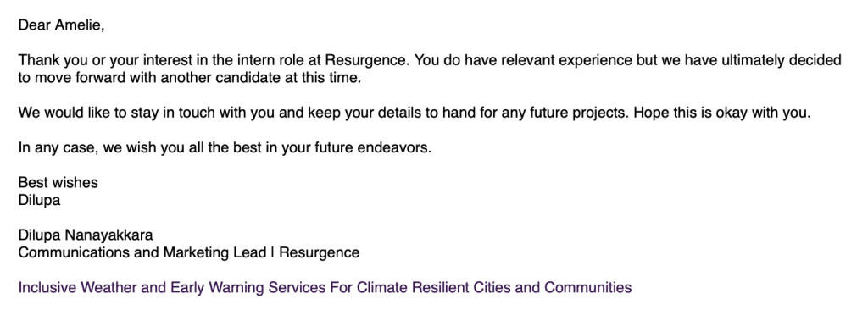Click "Climate Resilient Cities" within the purple link
The height and width of the screenshot is (310, 868).
tap(433, 288)
